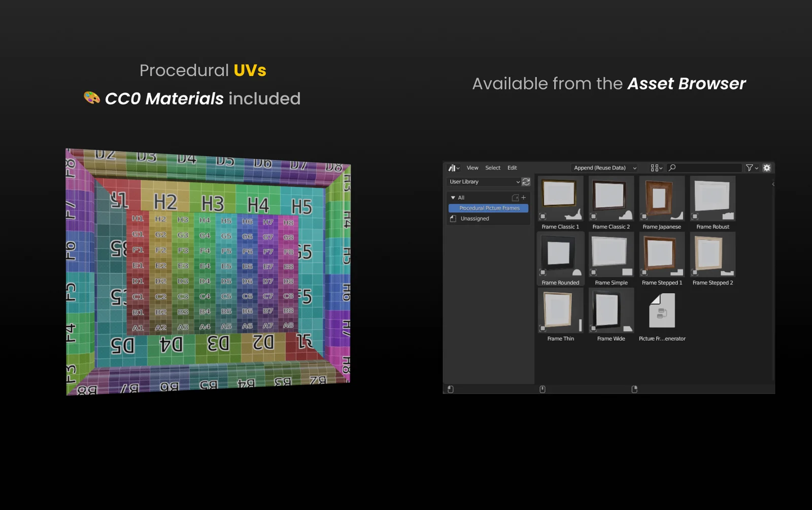Toggle the side panel arrow at right edge
The image size is (812, 510).
[773, 184]
